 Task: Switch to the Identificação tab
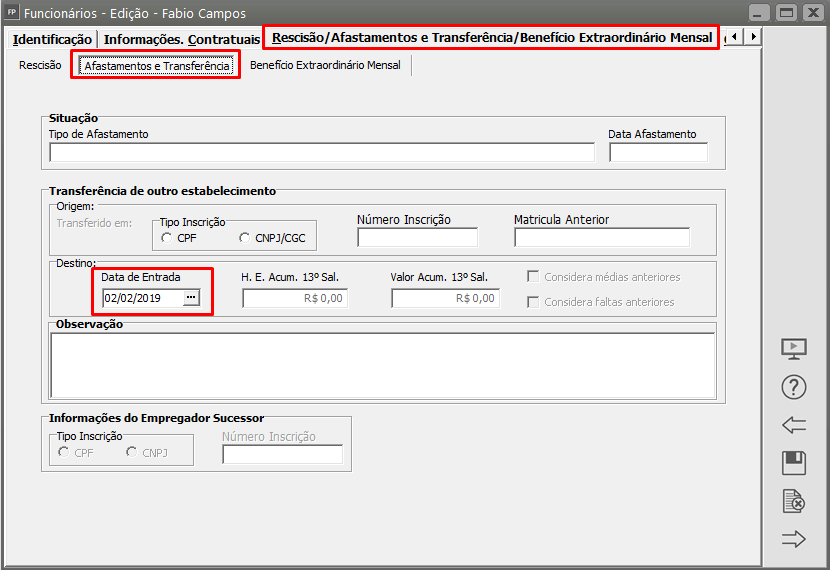click(52, 39)
